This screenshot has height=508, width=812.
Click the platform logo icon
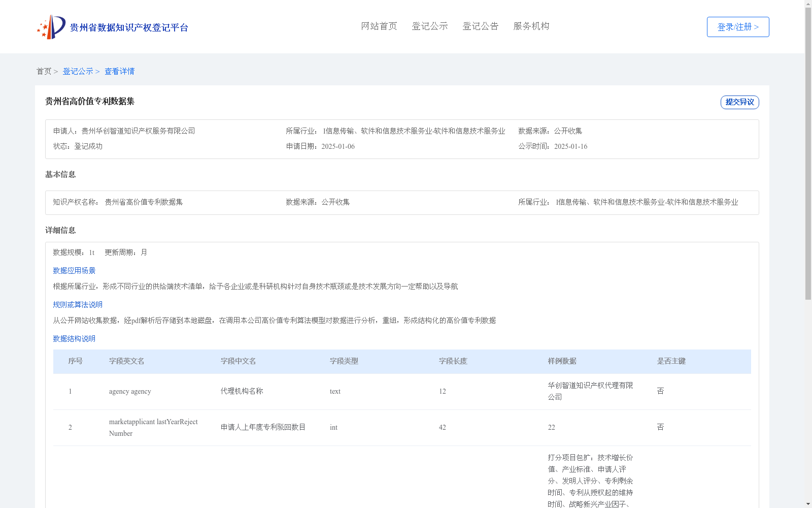[x=51, y=27]
